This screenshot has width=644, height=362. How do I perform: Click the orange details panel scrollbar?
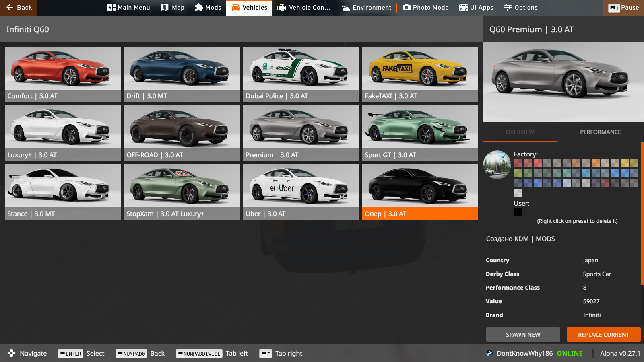pyautogui.click(x=642, y=213)
